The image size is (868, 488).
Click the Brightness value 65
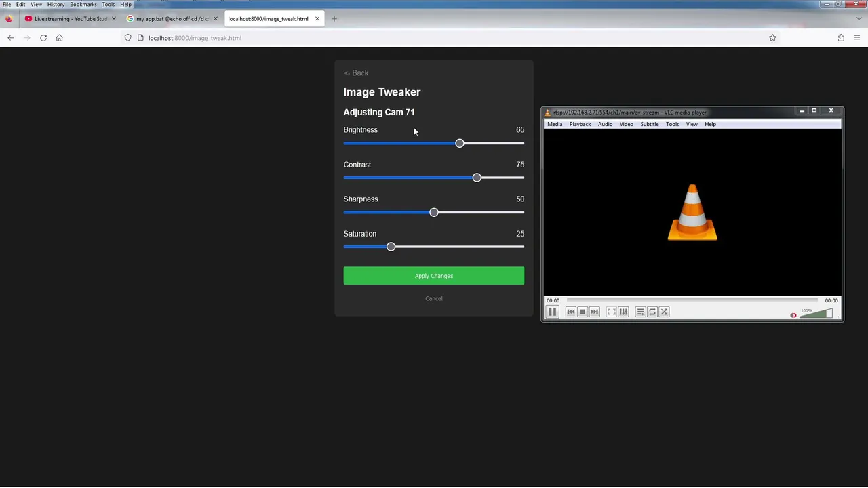[x=520, y=130]
